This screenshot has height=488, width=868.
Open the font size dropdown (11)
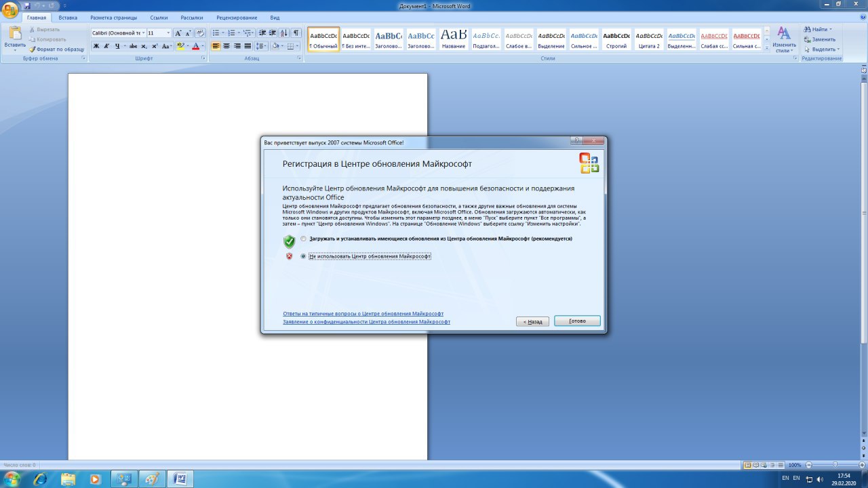(169, 33)
